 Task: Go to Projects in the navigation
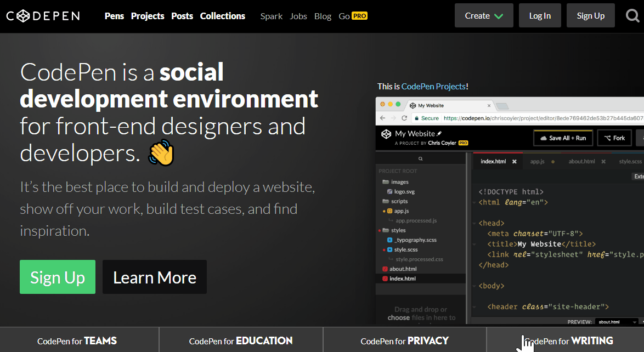point(148,16)
